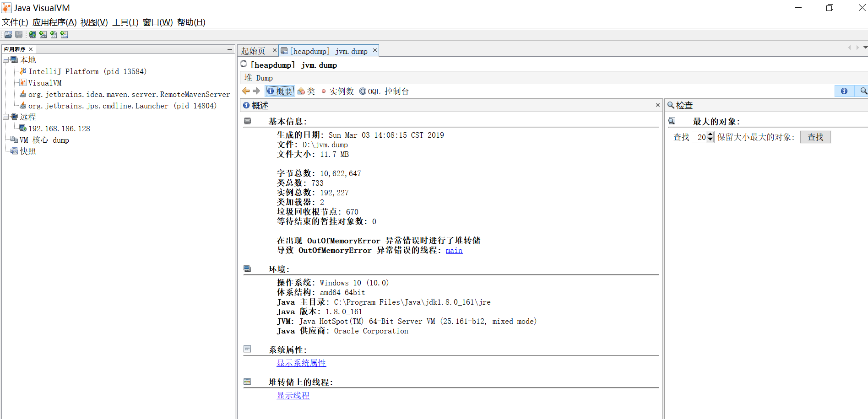Open the 工具(T) menu

coord(125,22)
